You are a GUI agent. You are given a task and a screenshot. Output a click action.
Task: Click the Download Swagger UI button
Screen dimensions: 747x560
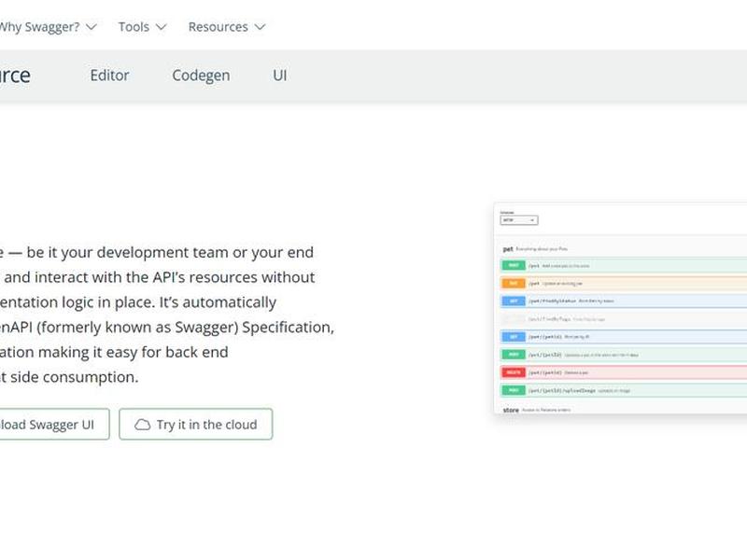coord(54,425)
